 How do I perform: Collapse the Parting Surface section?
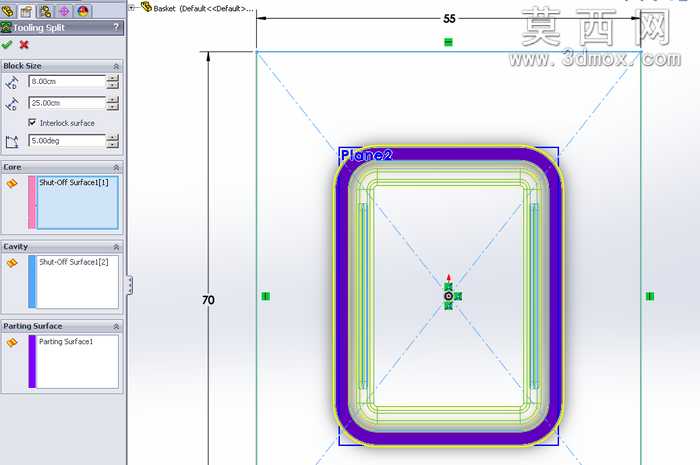pos(116,327)
